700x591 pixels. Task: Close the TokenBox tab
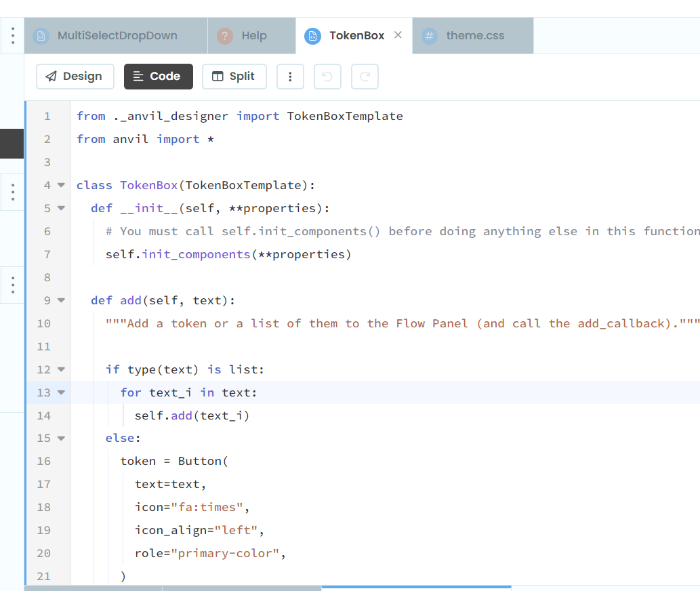click(x=398, y=35)
